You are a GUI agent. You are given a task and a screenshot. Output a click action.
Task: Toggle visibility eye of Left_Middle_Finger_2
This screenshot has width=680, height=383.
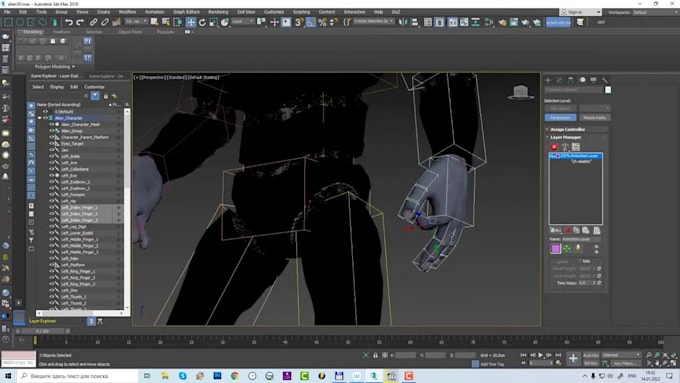51,246
